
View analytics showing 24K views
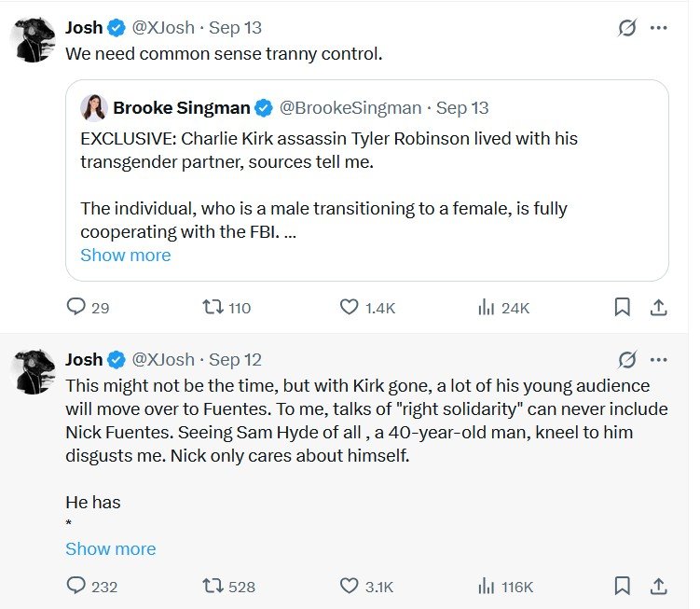(x=486, y=307)
